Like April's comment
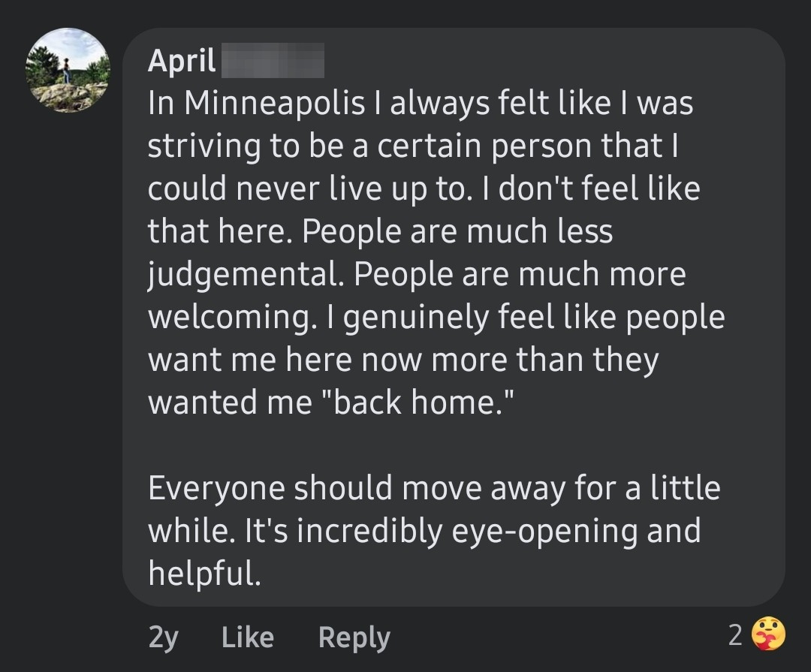This screenshot has width=811, height=672. coord(247,637)
